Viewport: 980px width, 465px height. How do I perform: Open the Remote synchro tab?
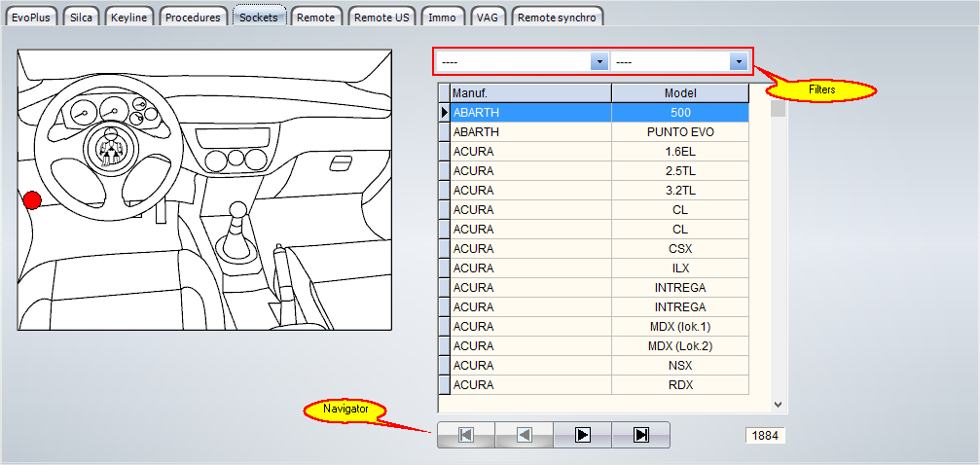pyautogui.click(x=558, y=17)
